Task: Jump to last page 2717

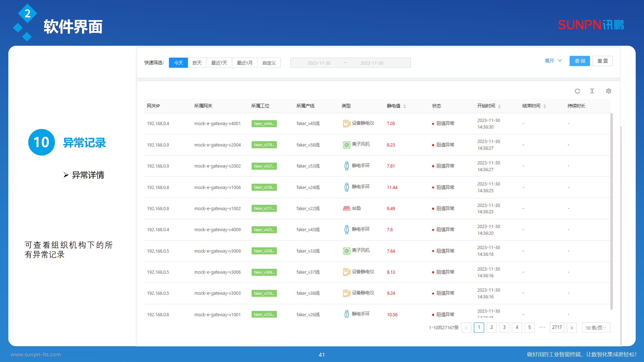Action: [557, 327]
